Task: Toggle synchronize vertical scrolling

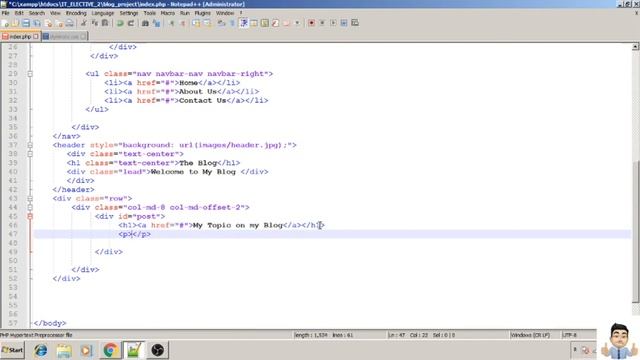Action: click(196, 23)
